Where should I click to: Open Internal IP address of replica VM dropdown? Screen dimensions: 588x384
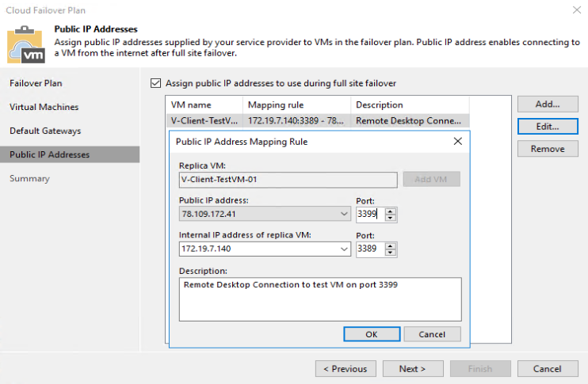(x=344, y=249)
